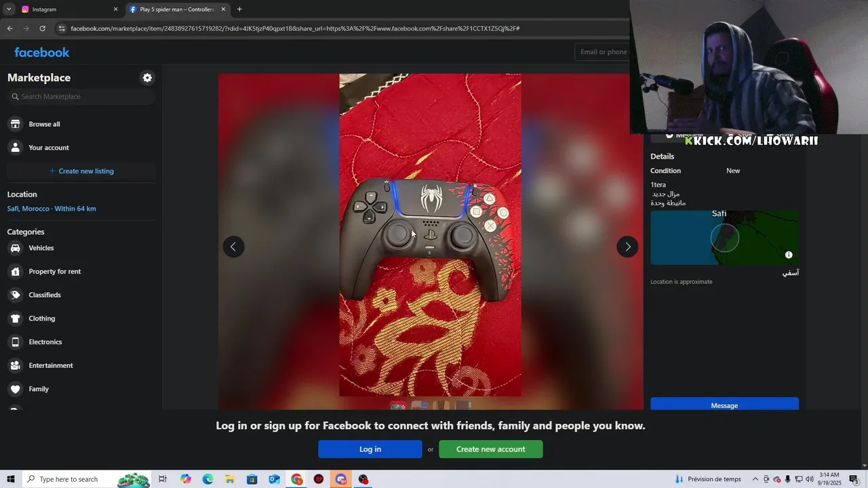The image size is (868, 488).
Task: Show previous listing photo arrow
Action: [x=233, y=247]
